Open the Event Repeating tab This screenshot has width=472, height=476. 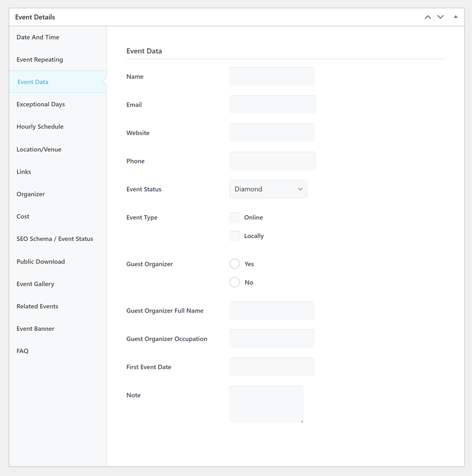point(40,60)
